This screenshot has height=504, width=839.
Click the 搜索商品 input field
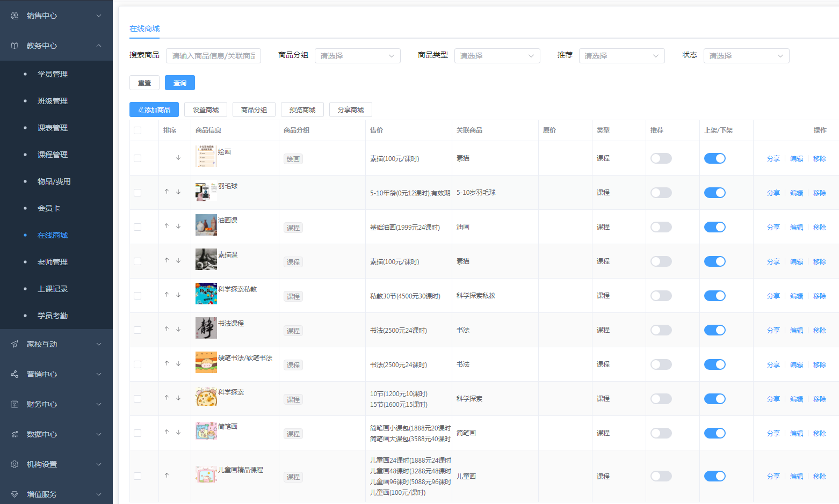point(214,56)
